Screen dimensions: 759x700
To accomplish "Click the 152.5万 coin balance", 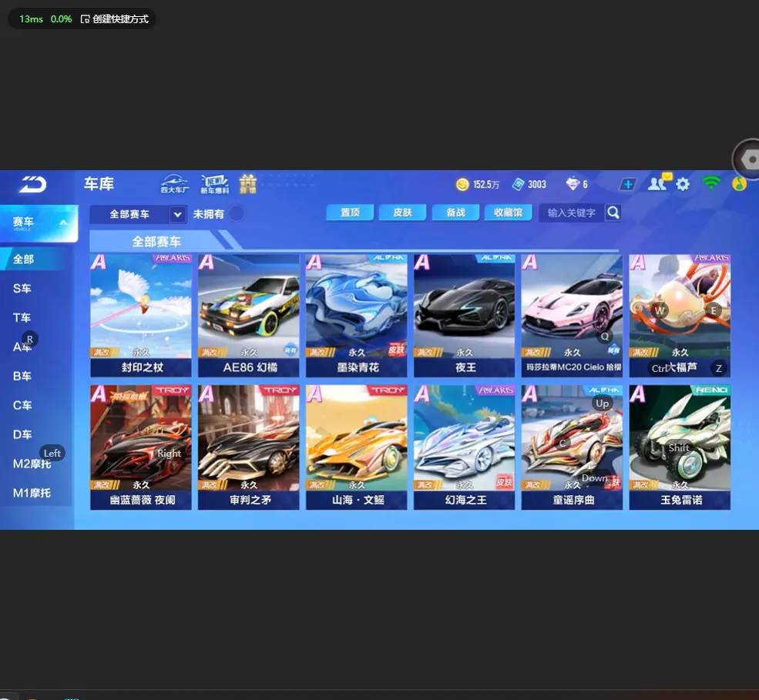I will (x=486, y=184).
